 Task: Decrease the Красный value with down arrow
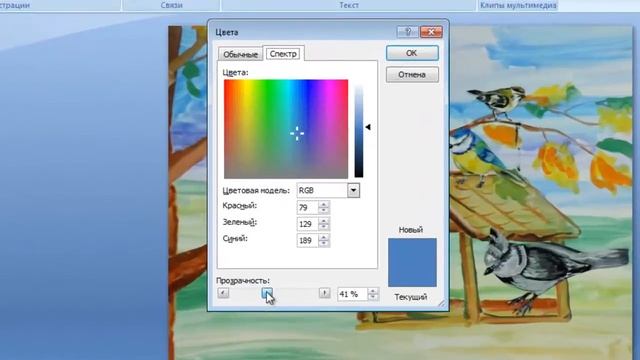point(324,211)
